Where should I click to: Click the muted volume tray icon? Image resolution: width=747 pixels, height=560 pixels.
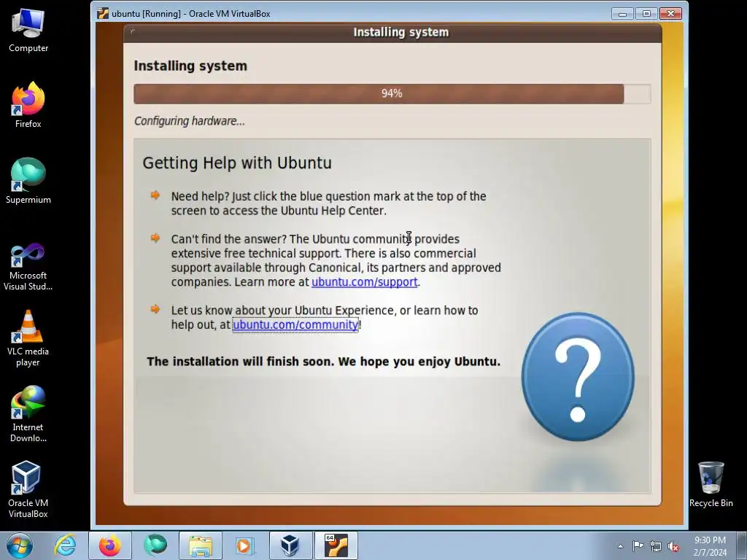click(673, 547)
